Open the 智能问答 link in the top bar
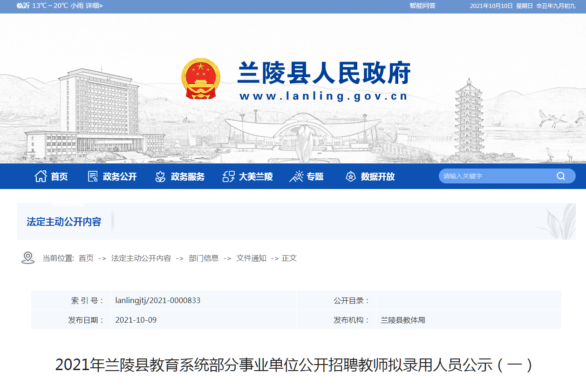Viewport: 586px width, 392px height. tap(422, 6)
